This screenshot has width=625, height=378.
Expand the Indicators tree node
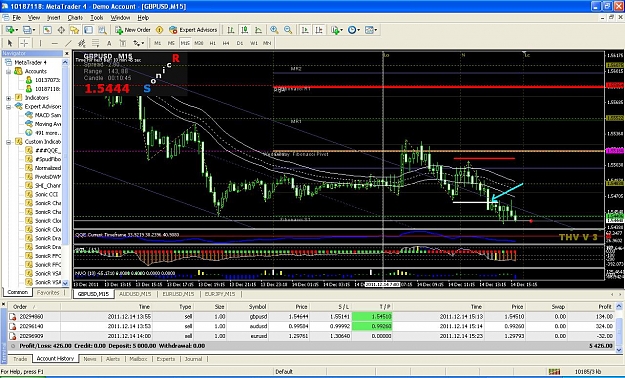[8, 98]
